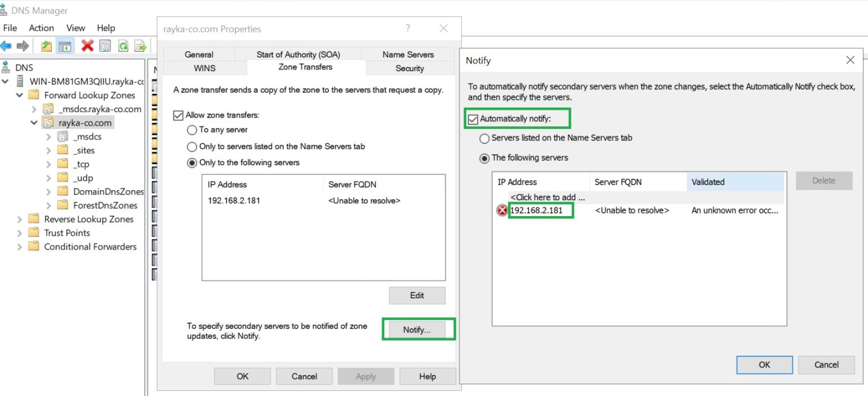Select the rayka-co.com zone in tree
This screenshot has width=868, height=396.
85,123
